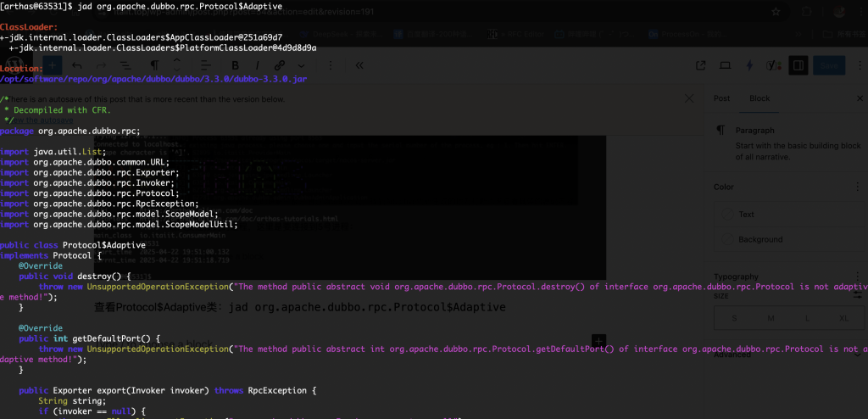Viewport: 868px width, 419px height.
Task: Switch to the Block tab in sidebar
Action: click(x=759, y=98)
